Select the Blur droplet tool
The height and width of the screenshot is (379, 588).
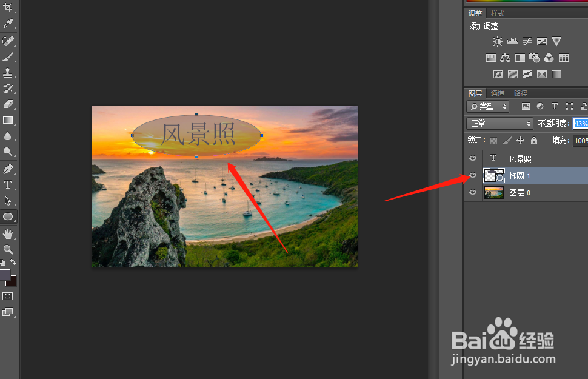click(x=8, y=136)
